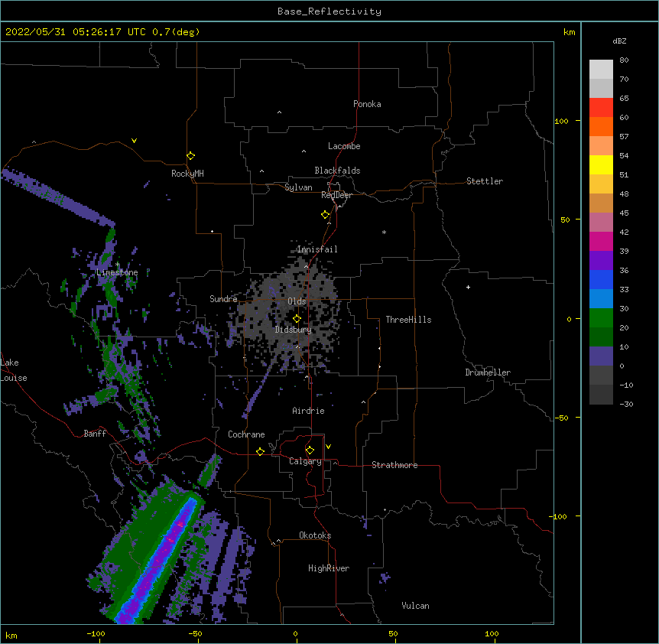
Task: Select the purple swatch in dBZ legend
Action: [x=601, y=260]
